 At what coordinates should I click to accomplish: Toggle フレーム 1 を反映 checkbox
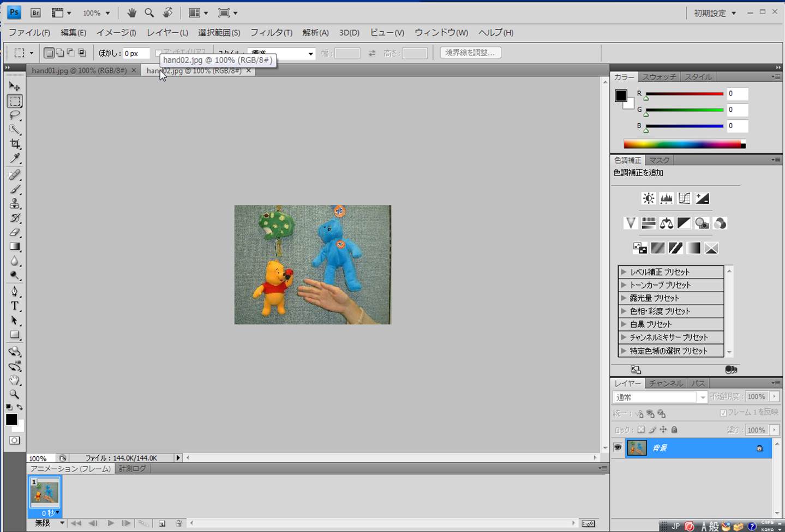(723, 413)
